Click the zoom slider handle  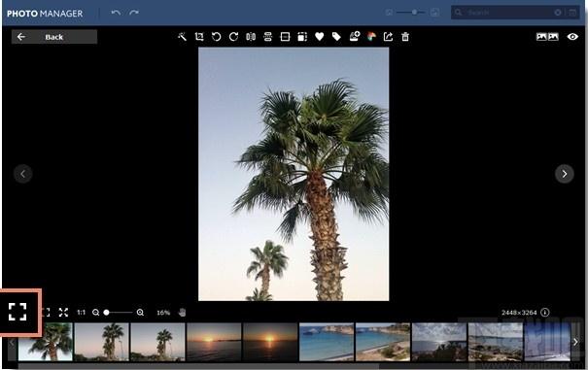pyautogui.click(x=107, y=313)
